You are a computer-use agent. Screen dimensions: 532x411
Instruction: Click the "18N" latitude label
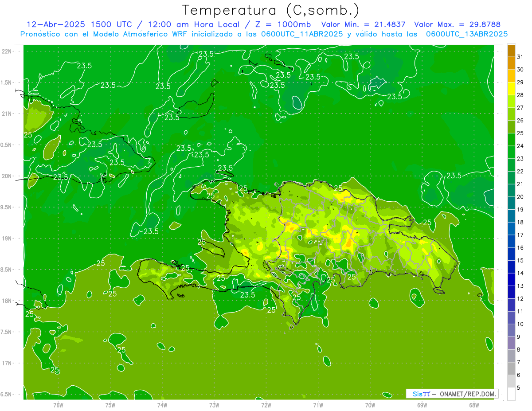click(7, 301)
